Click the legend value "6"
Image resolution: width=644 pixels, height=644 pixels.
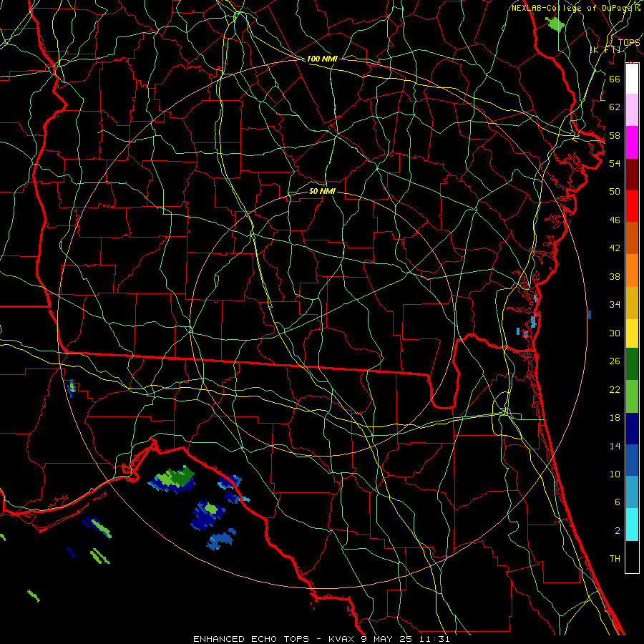pyautogui.click(x=617, y=502)
